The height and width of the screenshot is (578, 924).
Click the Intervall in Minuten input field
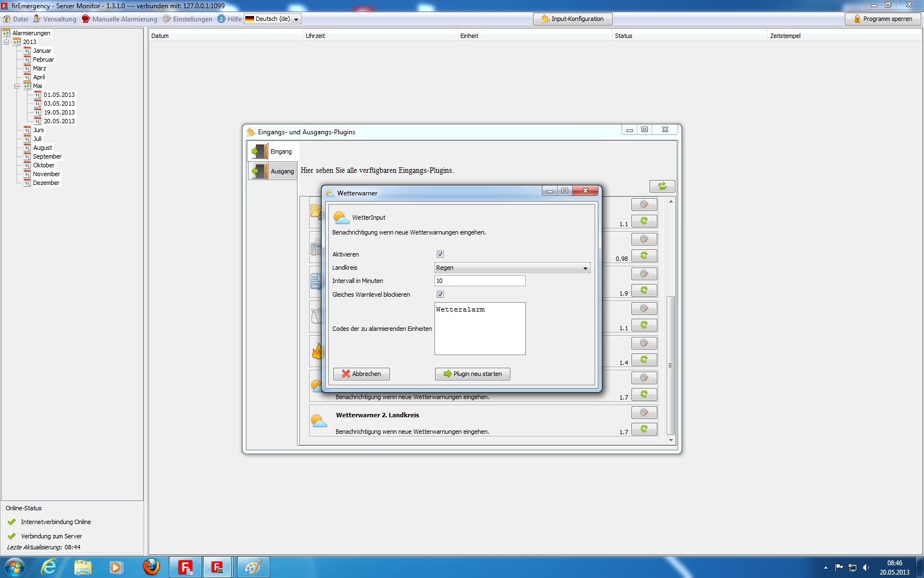(x=480, y=281)
